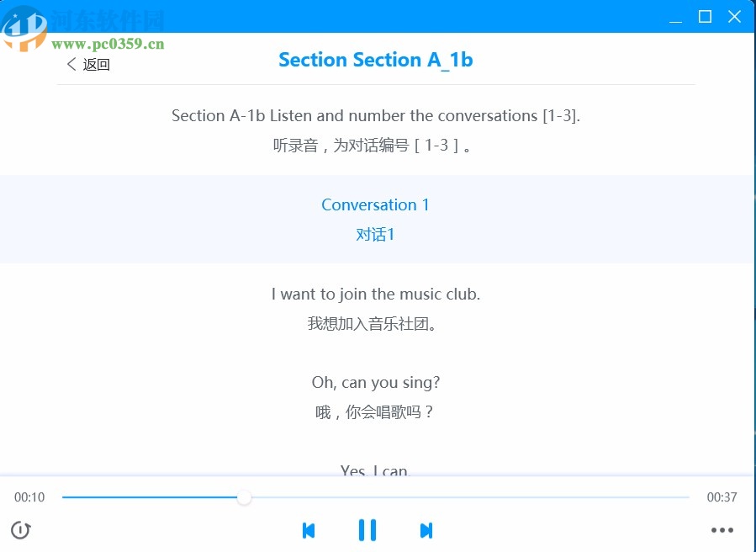This screenshot has height=552, width=756.
Task: Skip to the next track
Action: pos(426,530)
